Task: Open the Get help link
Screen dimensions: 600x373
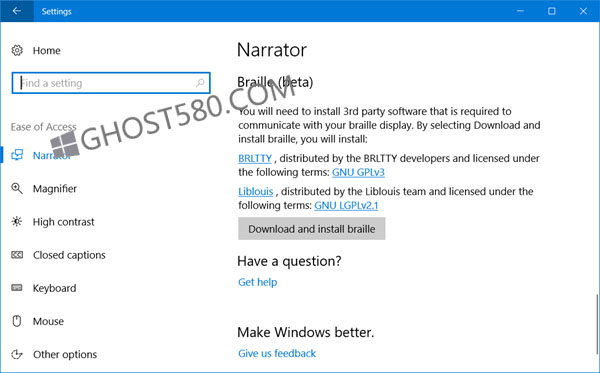Action: point(258,282)
